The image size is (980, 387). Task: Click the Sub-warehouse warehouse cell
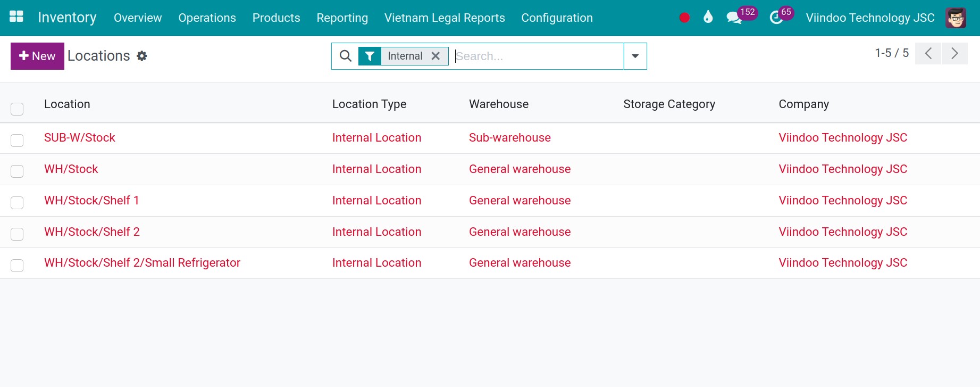pos(510,138)
